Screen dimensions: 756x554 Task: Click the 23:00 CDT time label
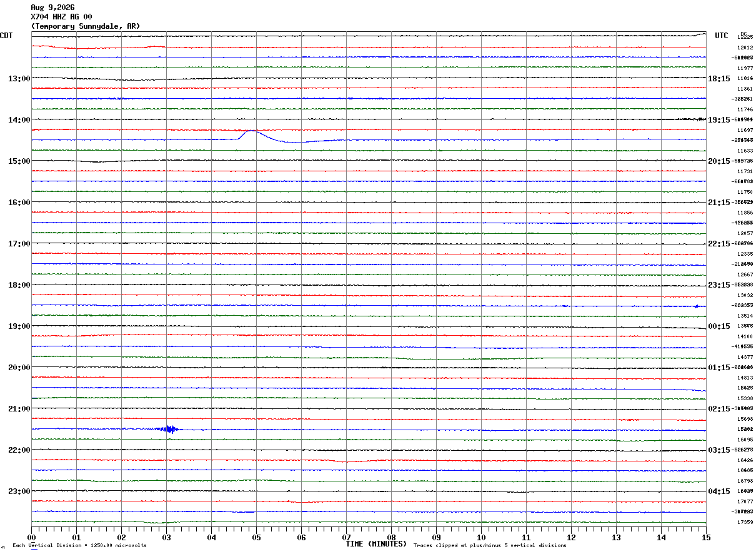pos(19,491)
